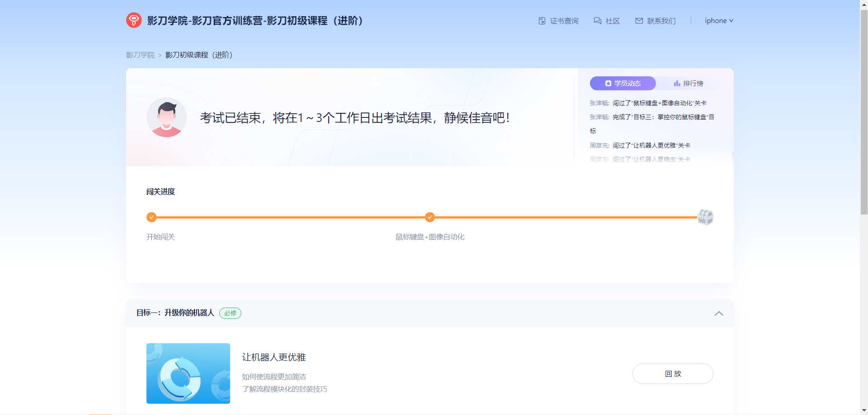This screenshot has height=415, width=868.
Task: Click the 开始闯关 progress checkpoint marker
Action: (x=151, y=217)
